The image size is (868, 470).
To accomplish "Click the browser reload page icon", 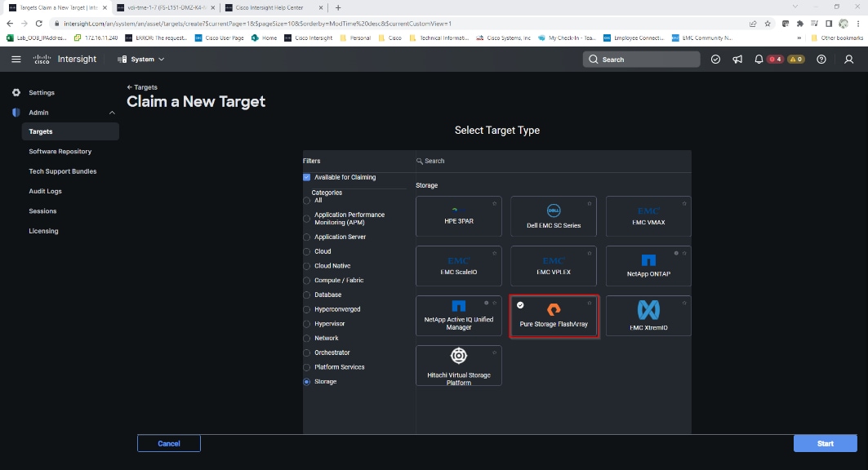I will click(x=38, y=23).
